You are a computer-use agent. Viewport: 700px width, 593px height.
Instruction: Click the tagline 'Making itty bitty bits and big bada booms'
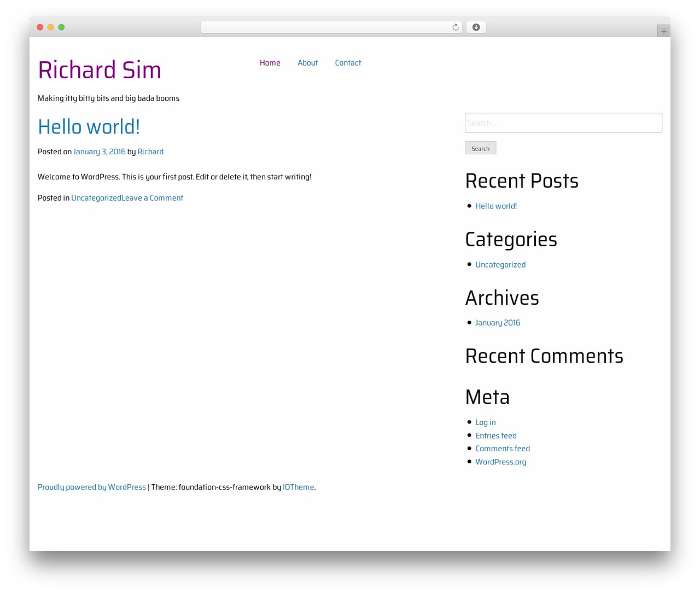tap(109, 98)
